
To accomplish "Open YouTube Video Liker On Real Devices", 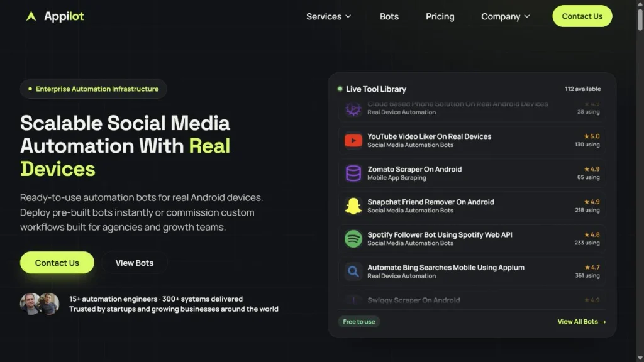I will point(472,140).
